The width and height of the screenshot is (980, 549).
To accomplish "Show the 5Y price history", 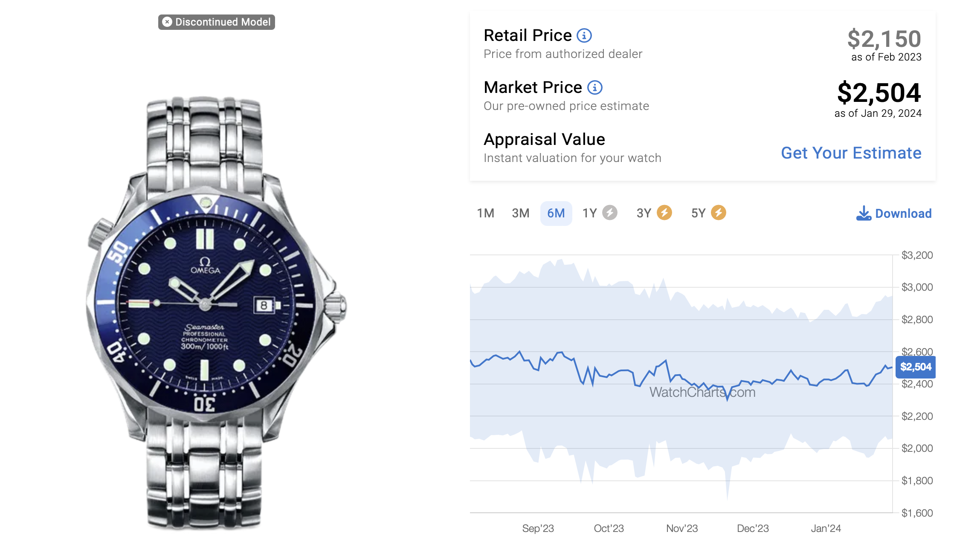I will coord(698,213).
